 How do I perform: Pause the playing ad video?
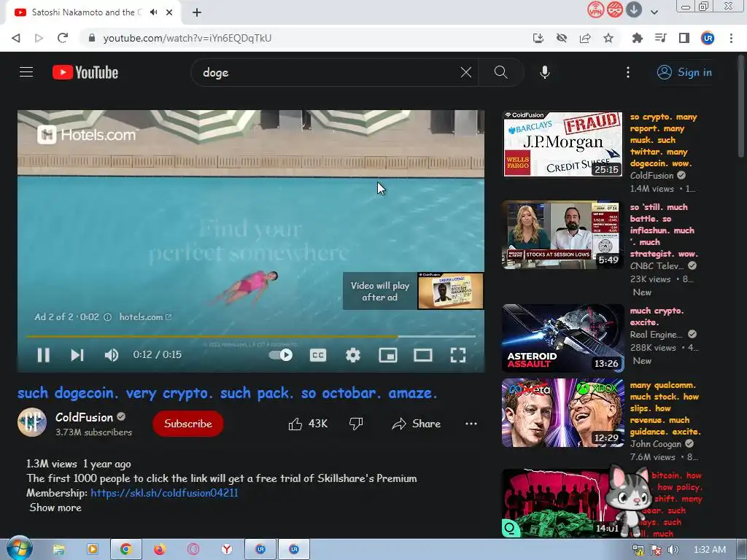43,355
